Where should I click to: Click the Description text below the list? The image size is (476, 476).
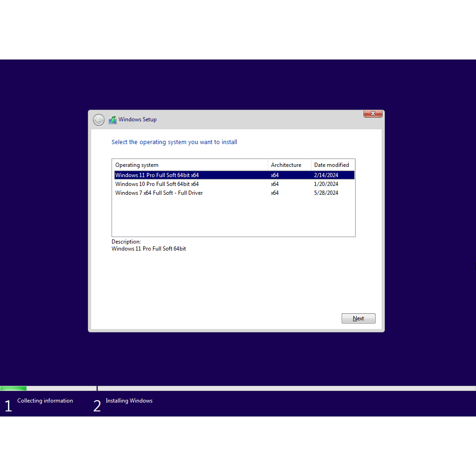click(149, 249)
